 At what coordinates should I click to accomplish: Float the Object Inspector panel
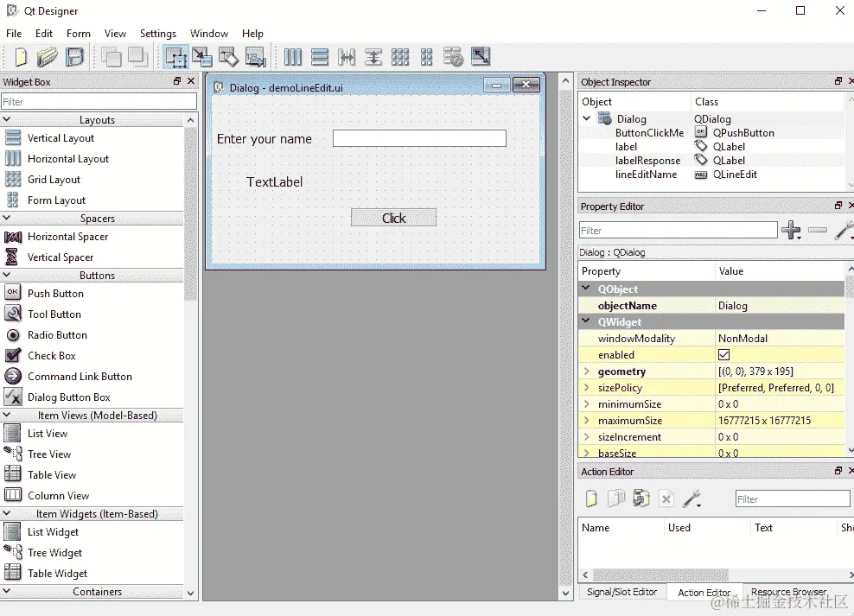[838, 81]
